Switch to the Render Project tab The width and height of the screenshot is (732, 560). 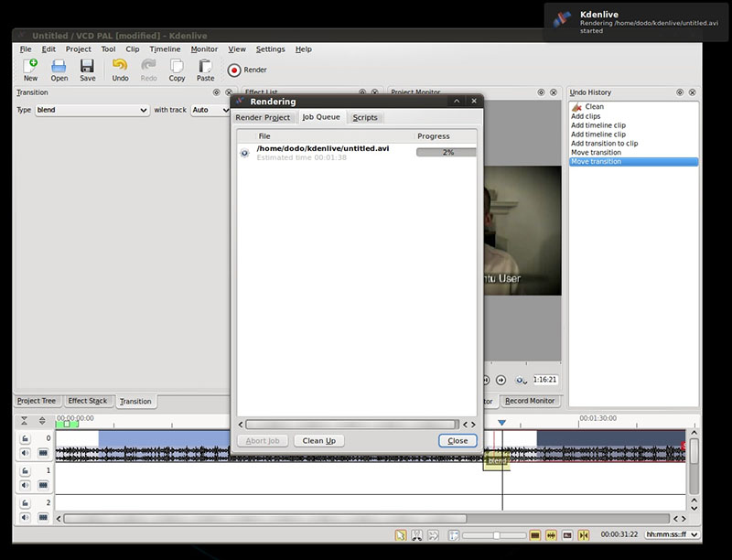point(263,117)
